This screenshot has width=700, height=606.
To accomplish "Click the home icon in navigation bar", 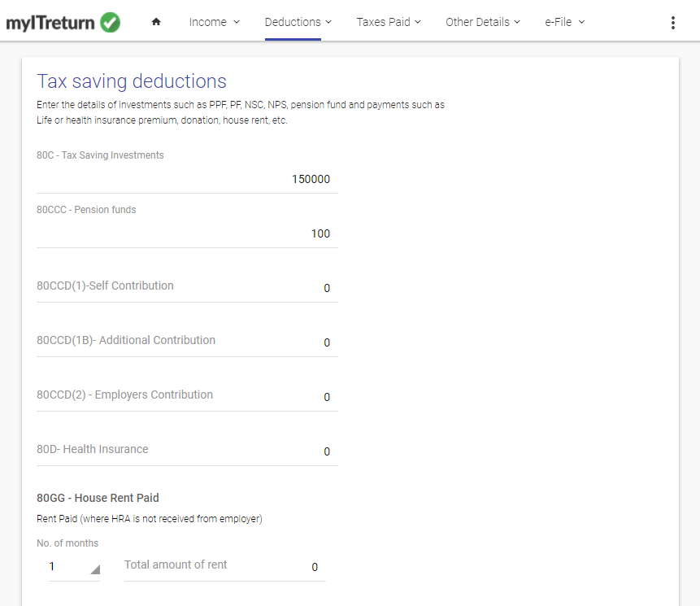I will click(x=156, y=22).
